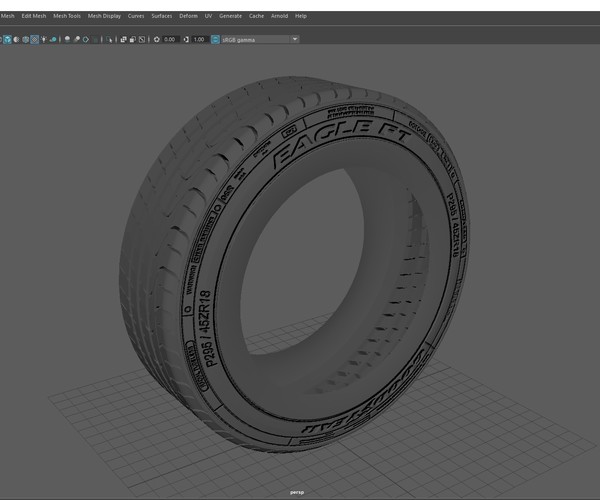The image size is (600, 500).
Task: Open the Curves menu
Action: point(136,16)
